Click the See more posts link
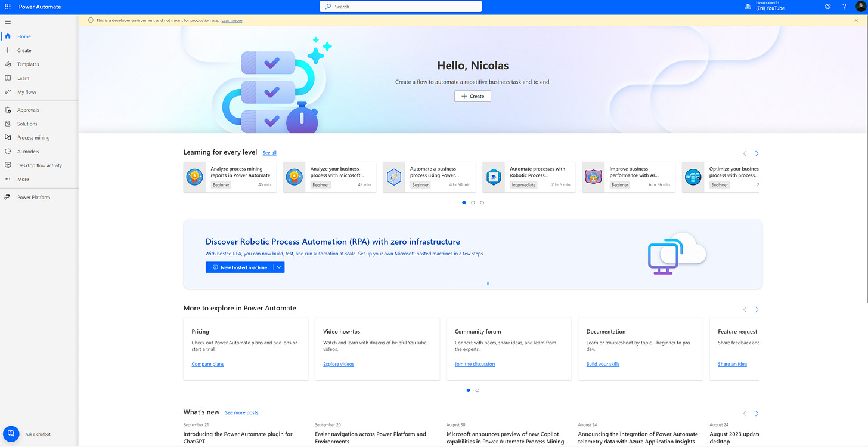This screenshot has width=868, height=447. 241,412
